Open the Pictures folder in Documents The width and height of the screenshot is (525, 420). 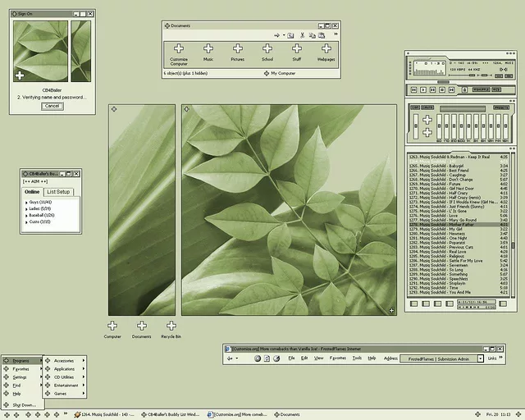point(237,52)
